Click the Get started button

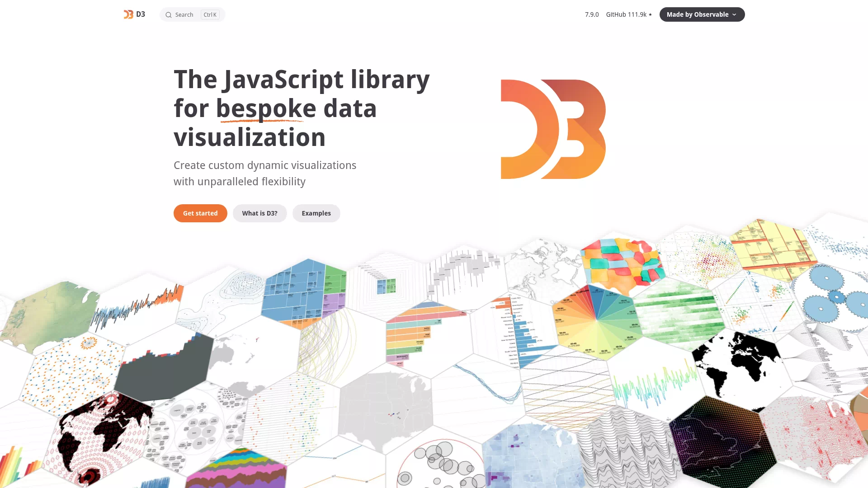200,213
